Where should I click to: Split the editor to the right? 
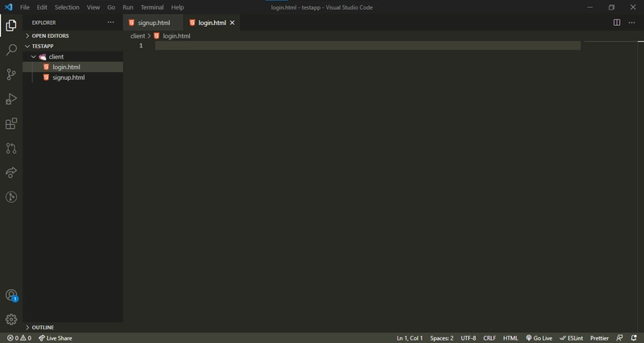point(617,23)
